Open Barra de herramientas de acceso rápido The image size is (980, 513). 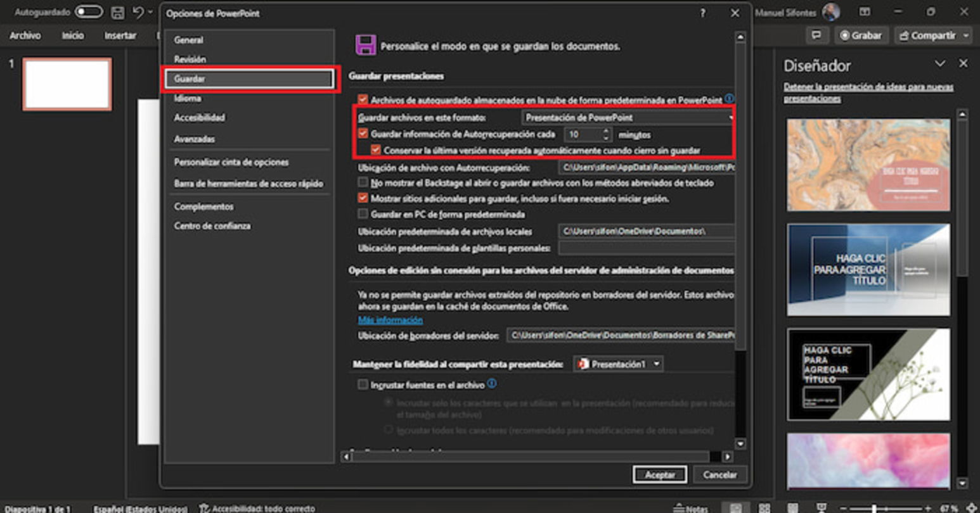[x=248, y=184]
